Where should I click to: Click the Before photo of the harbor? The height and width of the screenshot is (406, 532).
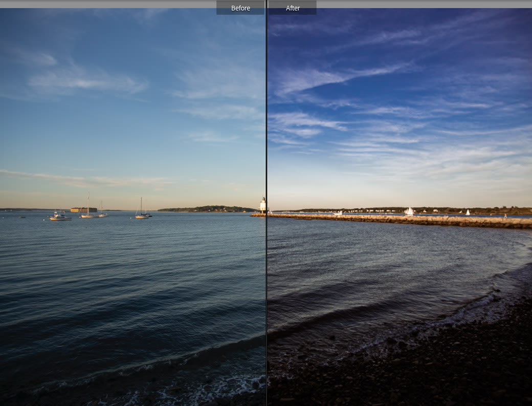tap(132, 207)
